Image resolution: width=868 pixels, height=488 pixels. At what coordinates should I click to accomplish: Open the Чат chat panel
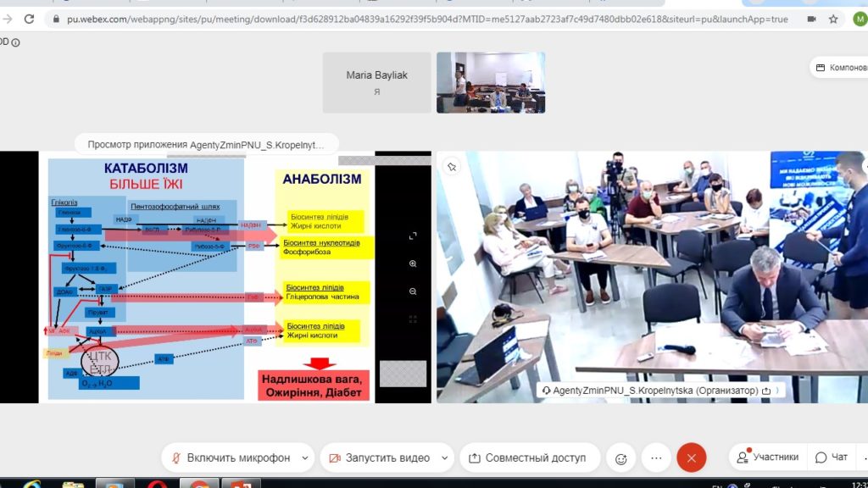point(832,457)
